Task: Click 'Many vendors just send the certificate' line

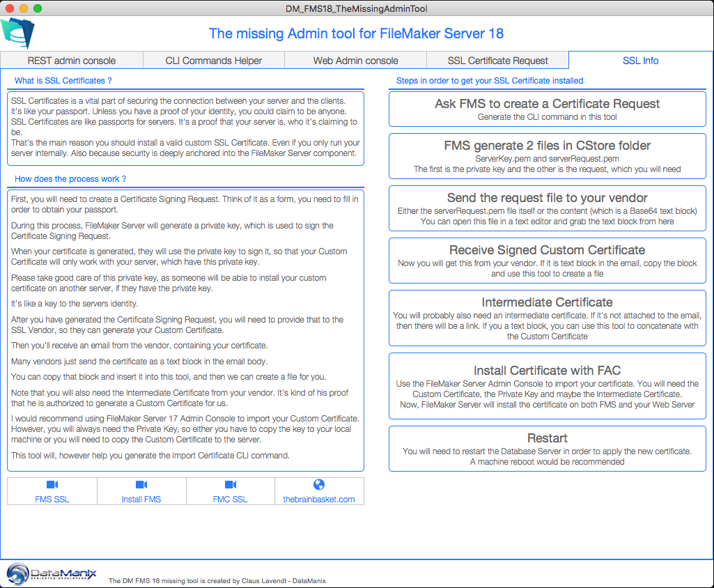Action: (139, 361)
